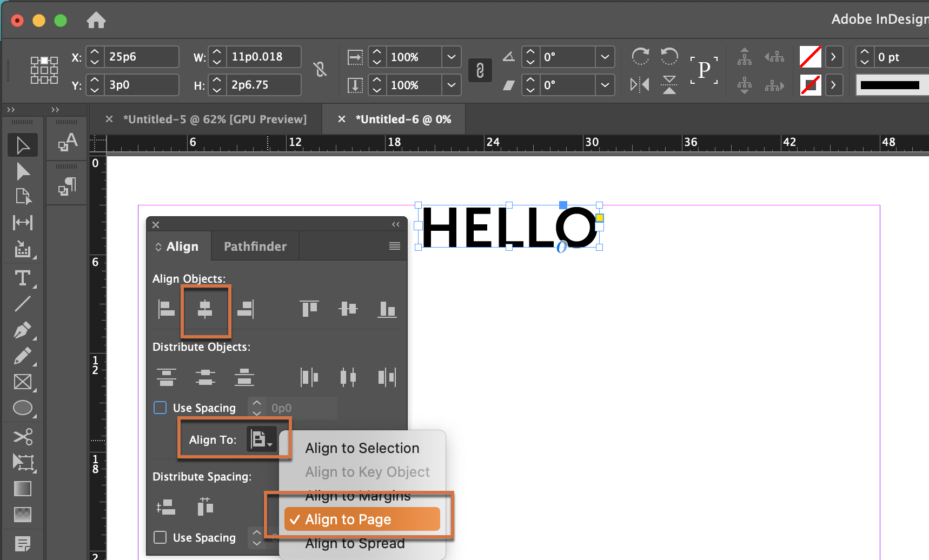Click the Home button in the top bar
This screenshot has width=929, height=560.
pyautogui.click(x=96, y=20)
